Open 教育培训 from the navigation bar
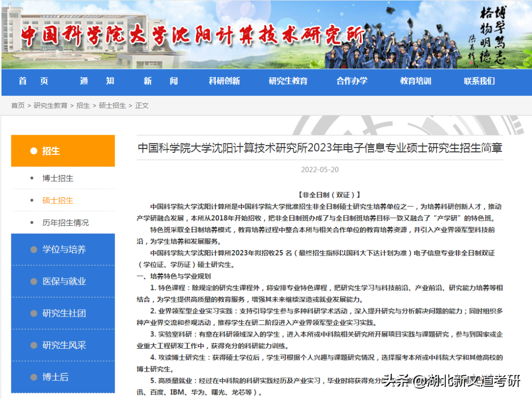The image size is (532, 399). click(x=415, y=82)
